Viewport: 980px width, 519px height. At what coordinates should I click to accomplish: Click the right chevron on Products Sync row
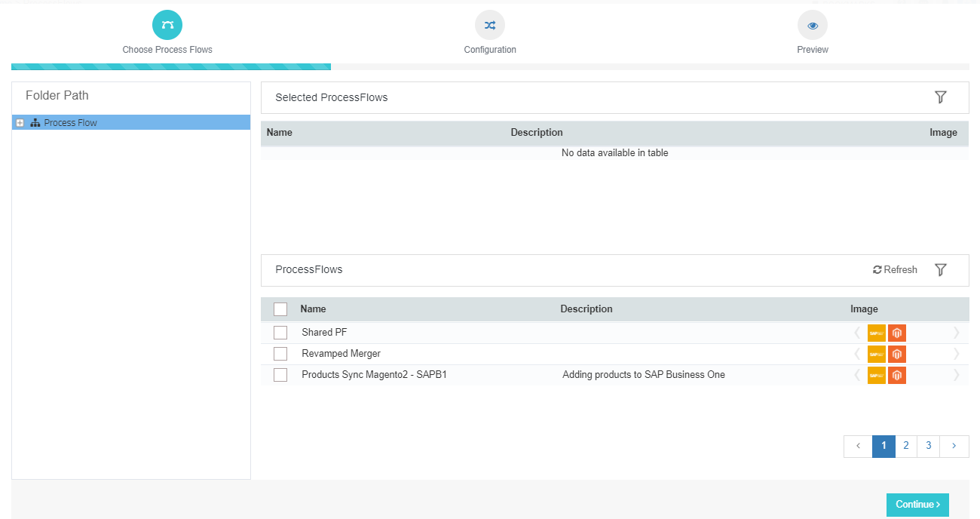point(956,375)
